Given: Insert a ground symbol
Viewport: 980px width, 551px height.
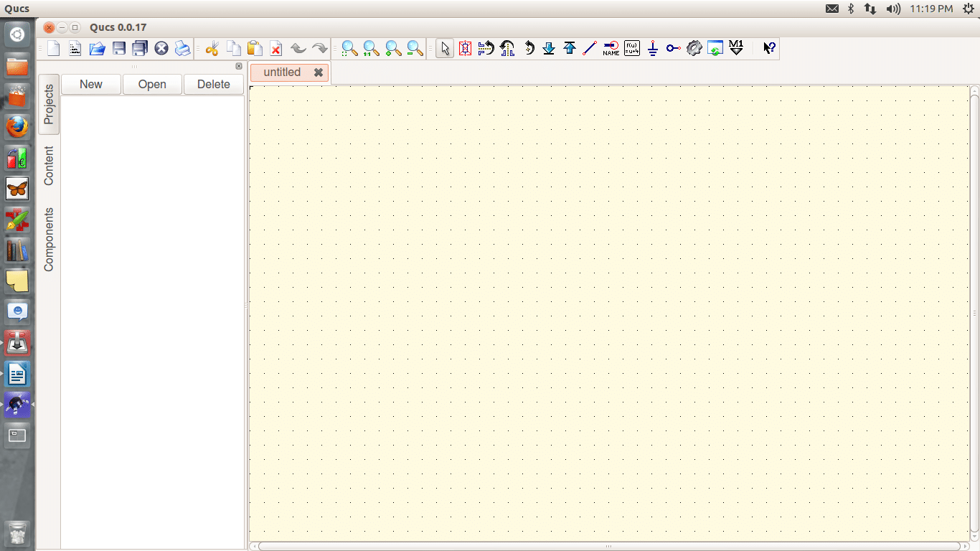Looking at the screenshot, I should (x=652, y=49).
